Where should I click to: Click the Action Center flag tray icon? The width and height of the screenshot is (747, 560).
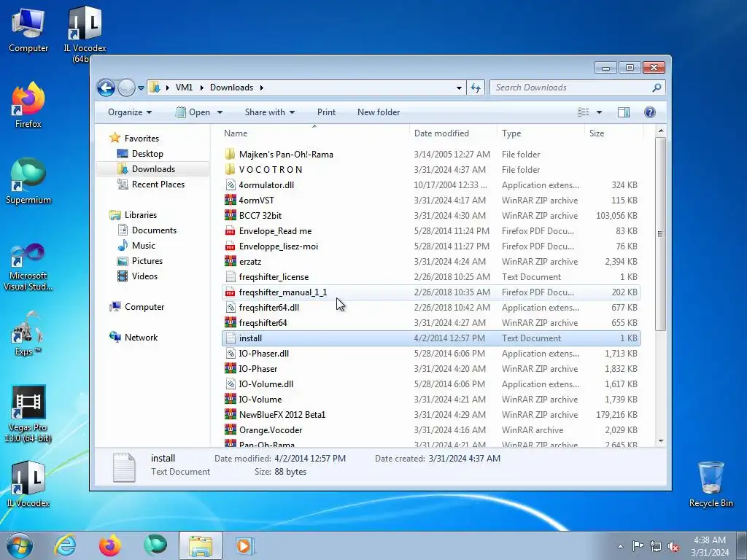point(638,546)
